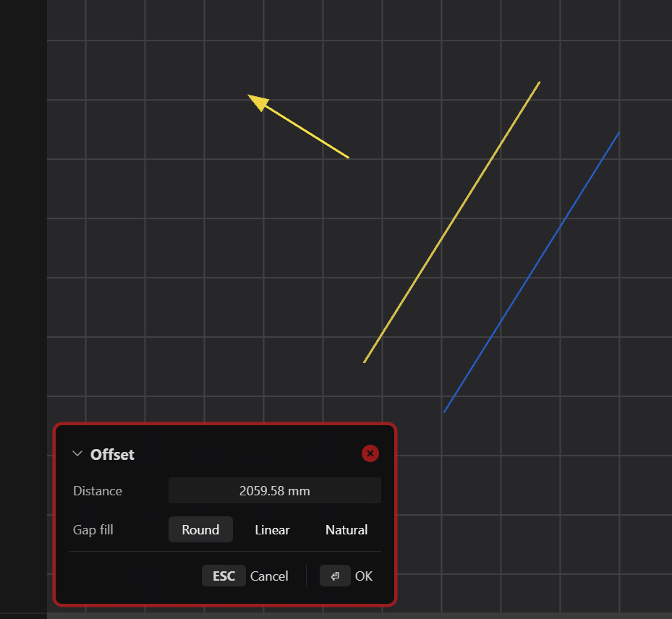This screenshot has width=672, height=619.
Task: Click the Gap fill label
Action: (x=93, y=529)
